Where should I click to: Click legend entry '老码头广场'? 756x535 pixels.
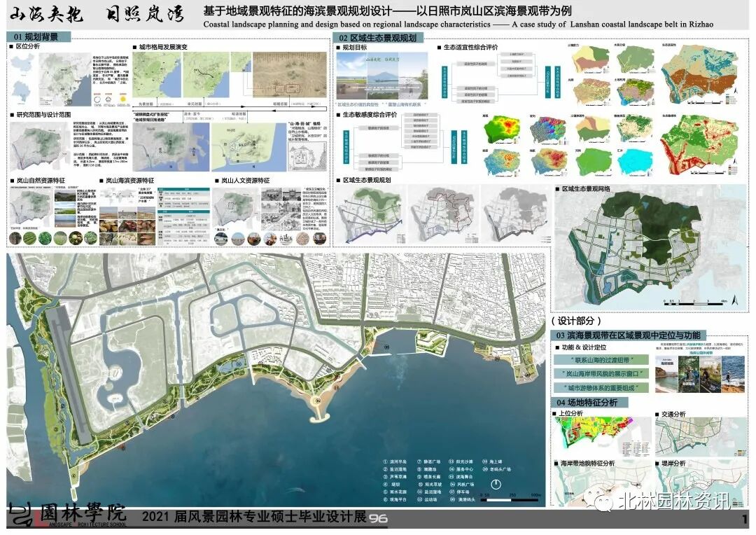500,469
